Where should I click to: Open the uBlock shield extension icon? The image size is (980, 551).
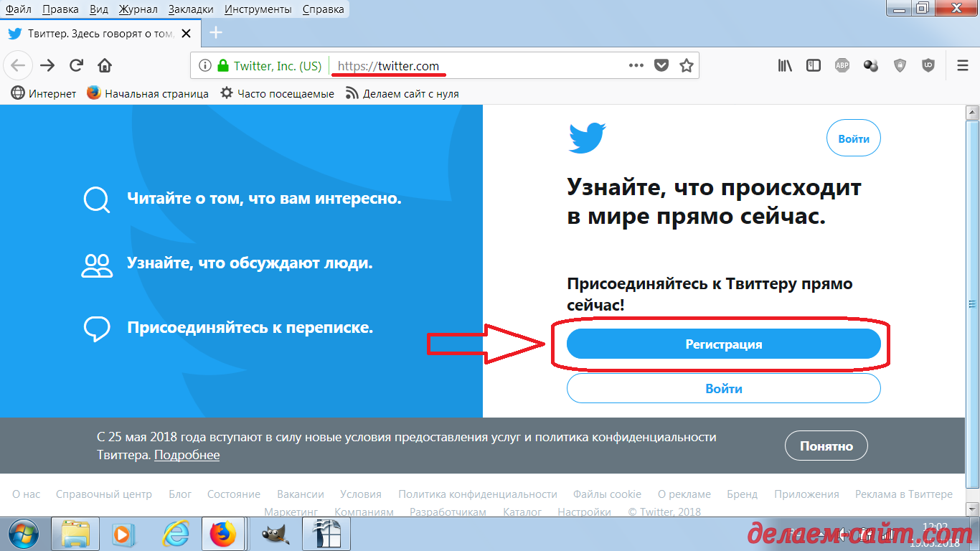point(928,65)
